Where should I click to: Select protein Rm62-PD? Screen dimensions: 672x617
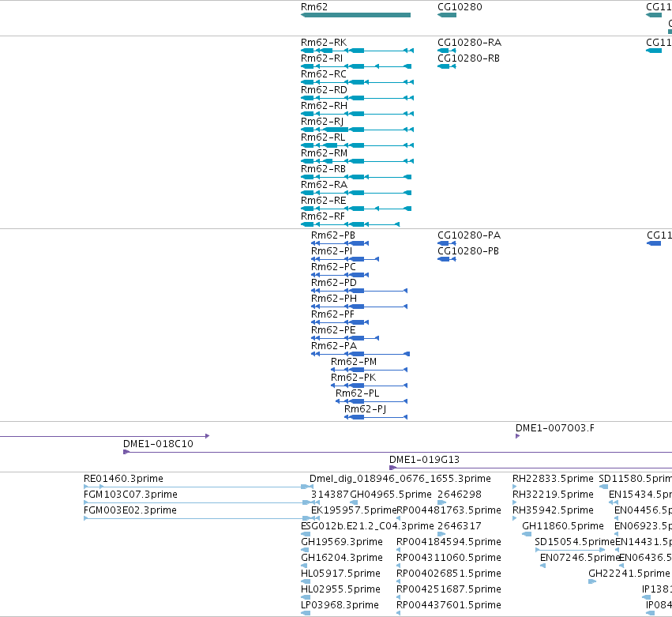(359, 291)
